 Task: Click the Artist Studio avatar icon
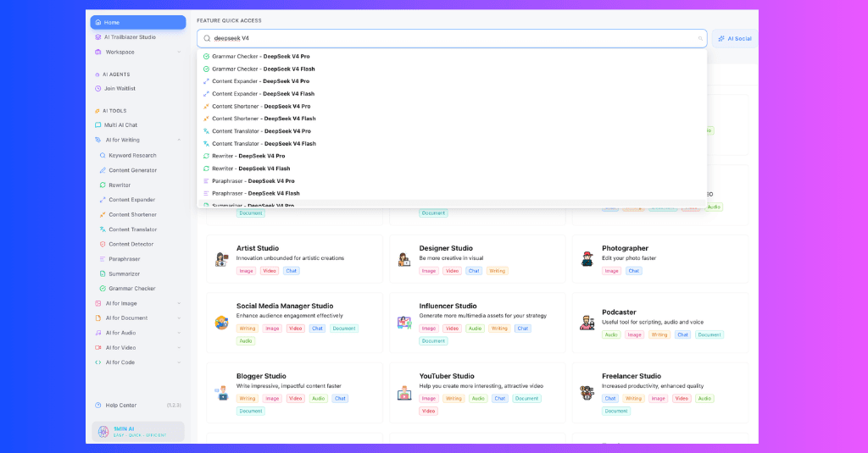[x=222, y=259]
